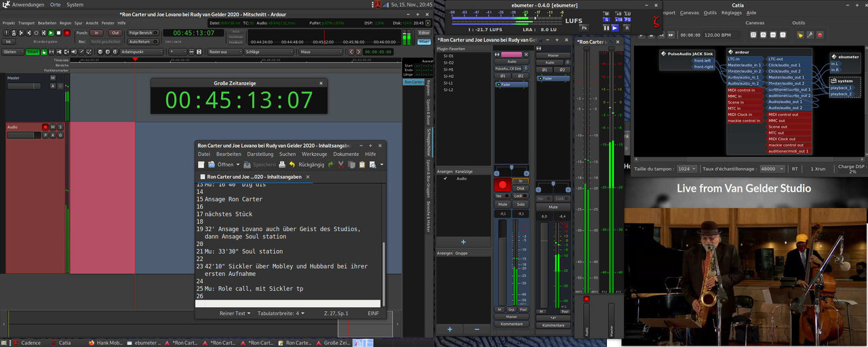
Task: Click the Mute button on the Audio mixer strip
Action: [x=502, y=204]
